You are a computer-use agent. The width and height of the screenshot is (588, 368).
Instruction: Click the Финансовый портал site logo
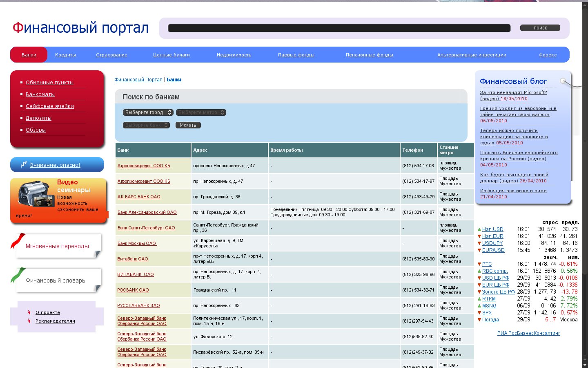click(x=80, y=28)
